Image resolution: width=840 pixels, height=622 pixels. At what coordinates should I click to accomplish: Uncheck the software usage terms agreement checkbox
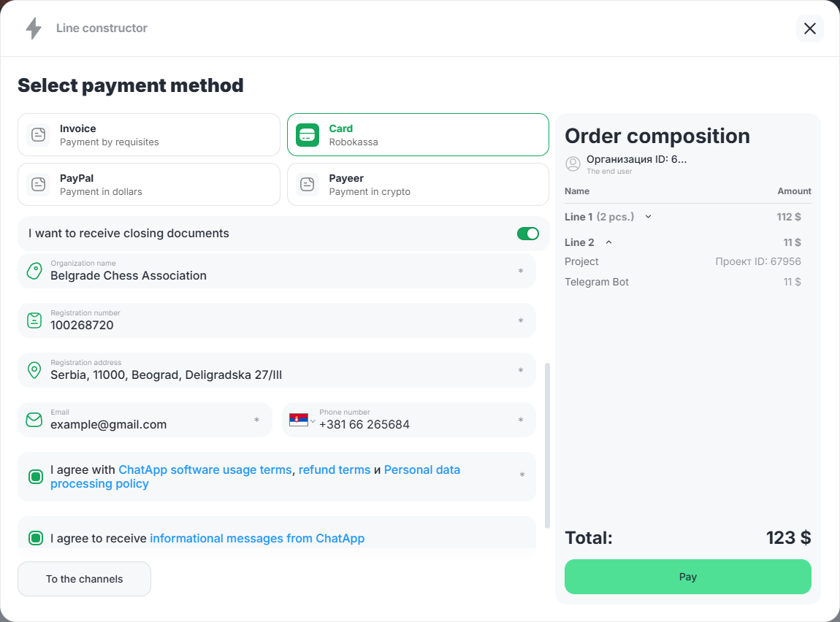[36, 477]
